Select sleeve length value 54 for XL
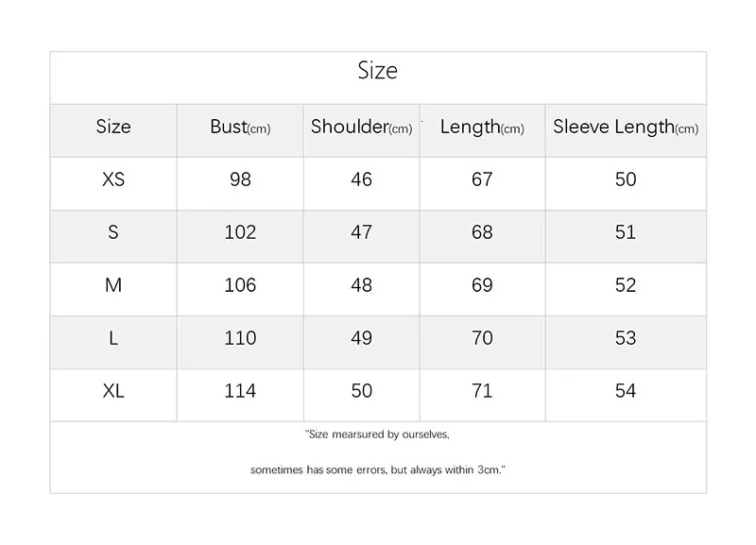Screen dimensions: 756x545 pos(626,391)
